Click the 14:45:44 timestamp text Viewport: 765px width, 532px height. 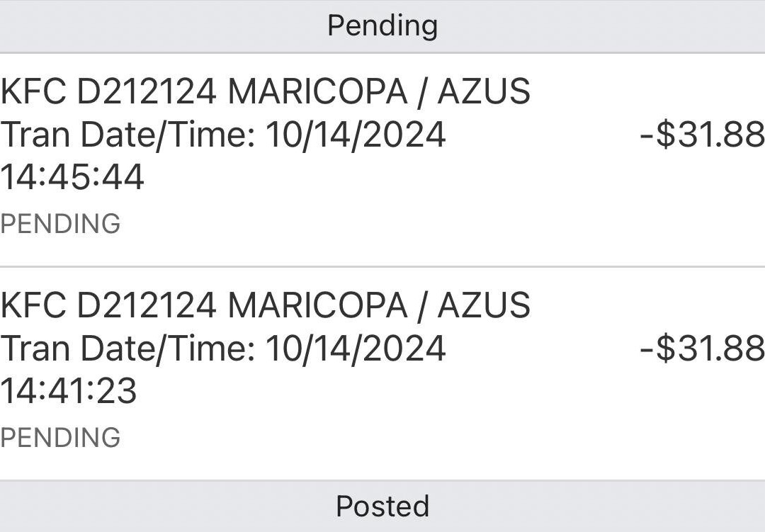(72, 177)
